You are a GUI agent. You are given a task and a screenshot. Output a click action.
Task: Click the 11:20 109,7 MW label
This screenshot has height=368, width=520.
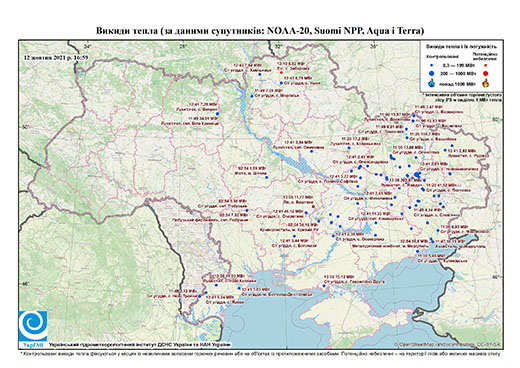tap(424, 134)
